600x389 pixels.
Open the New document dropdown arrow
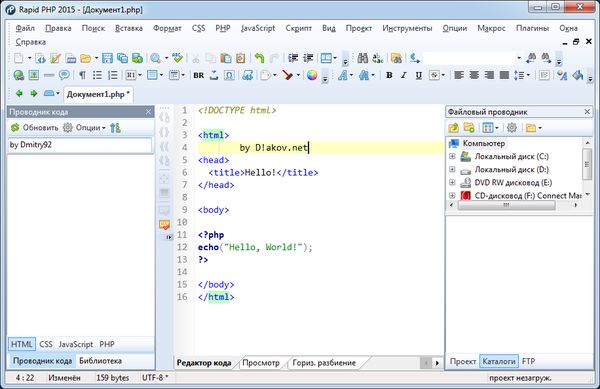[29, 58]
